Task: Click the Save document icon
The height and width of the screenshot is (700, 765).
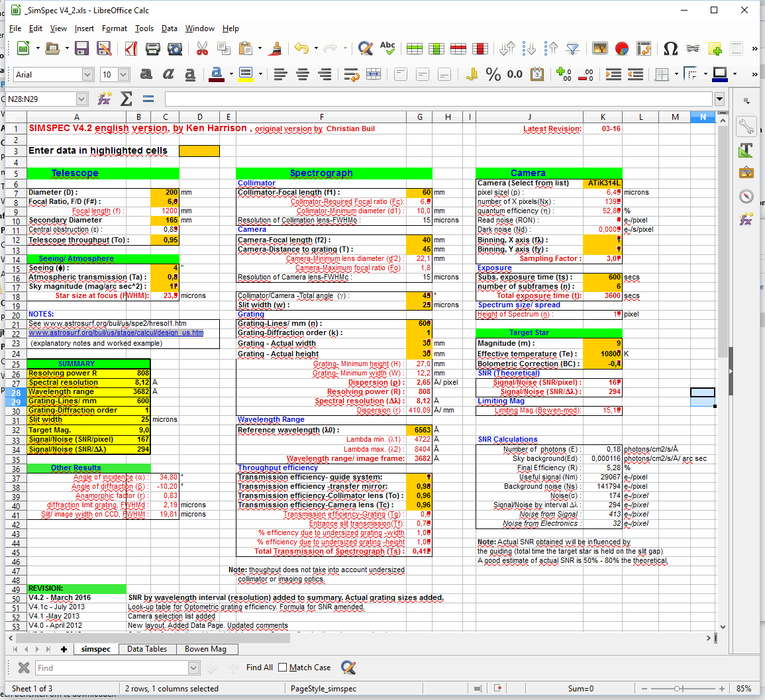Action: pos(81,48)
